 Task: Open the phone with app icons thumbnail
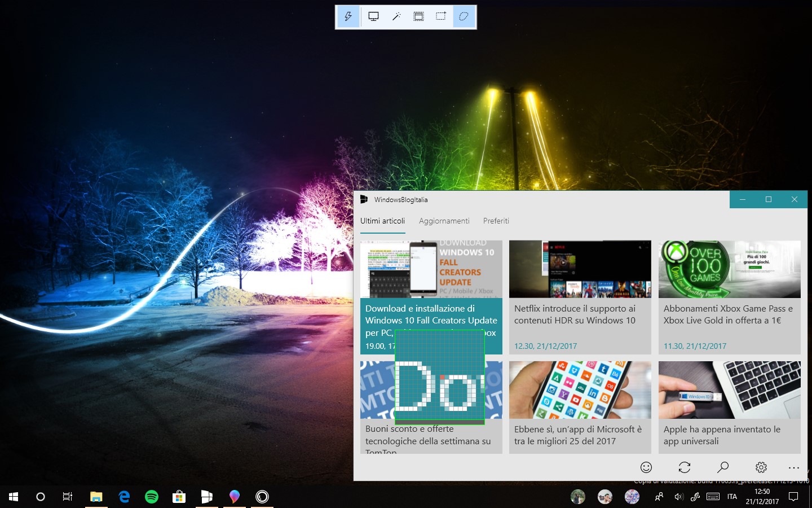580,390
